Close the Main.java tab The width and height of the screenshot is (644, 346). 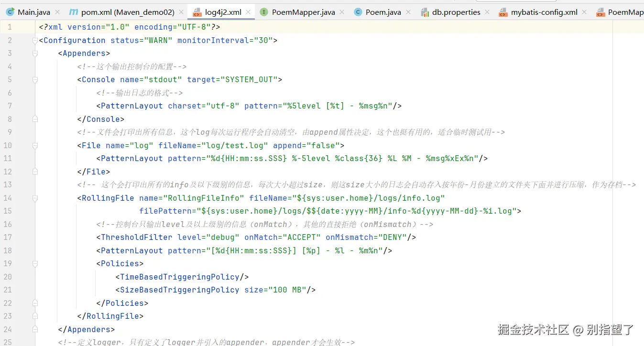click(x=57, y=12)
